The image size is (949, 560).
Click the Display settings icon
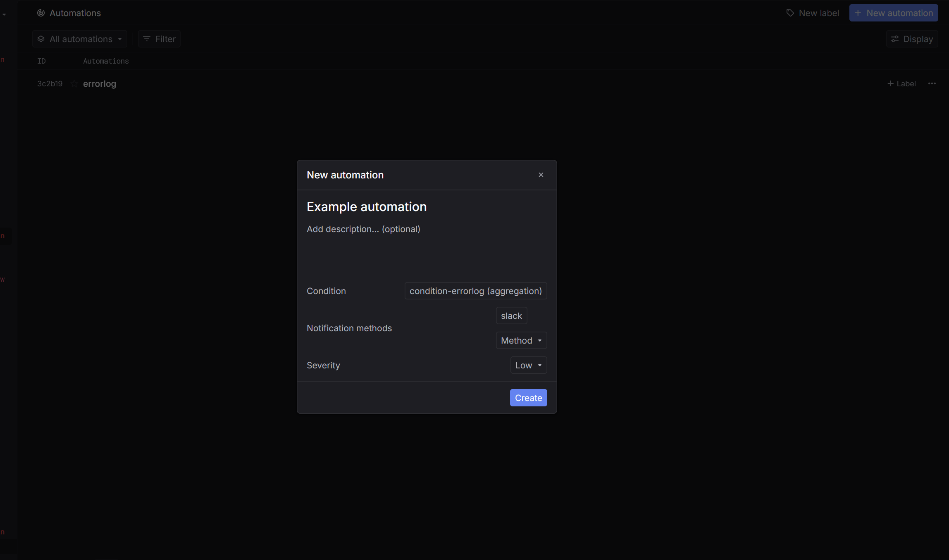tap(895, 39)
